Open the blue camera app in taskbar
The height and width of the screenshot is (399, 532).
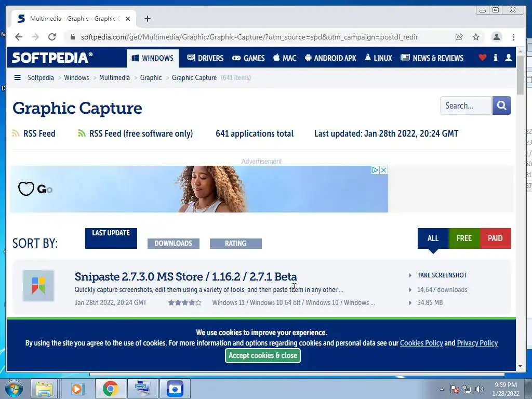point(175,389)
